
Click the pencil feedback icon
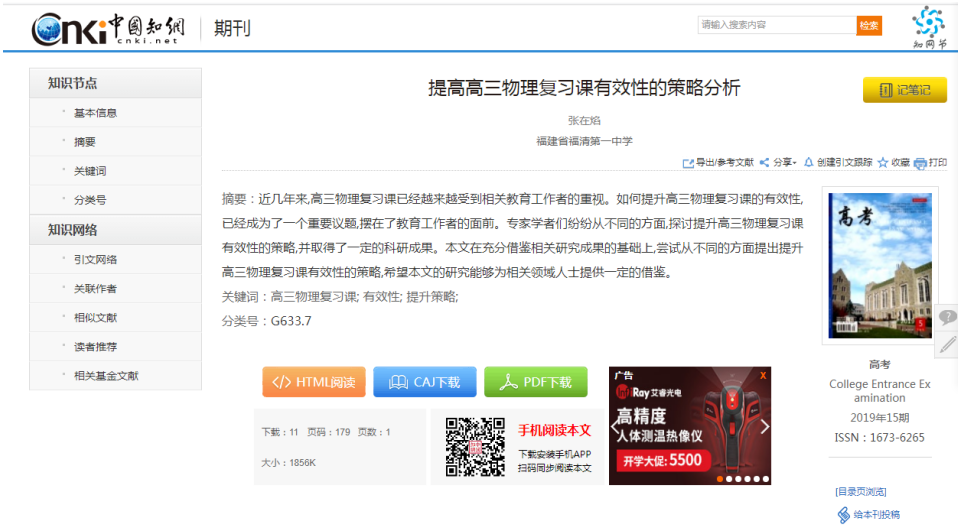click(x=947, y=345)
